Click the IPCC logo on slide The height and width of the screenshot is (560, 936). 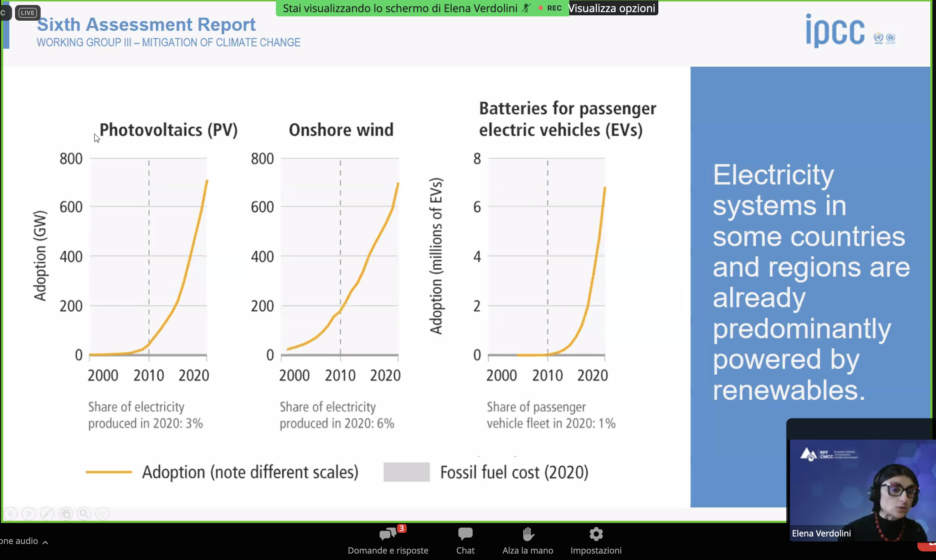pyautogui.click(x=835, y=32)
